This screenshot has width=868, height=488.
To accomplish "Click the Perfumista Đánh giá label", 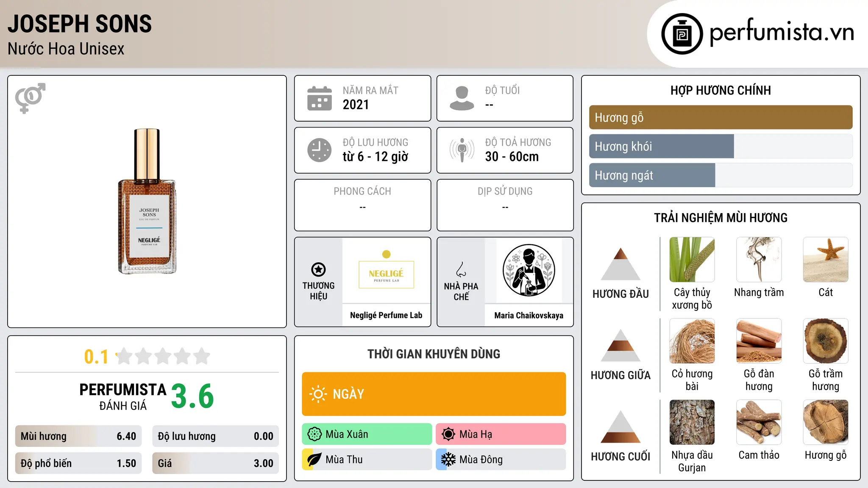I will (x=123, y=396).
